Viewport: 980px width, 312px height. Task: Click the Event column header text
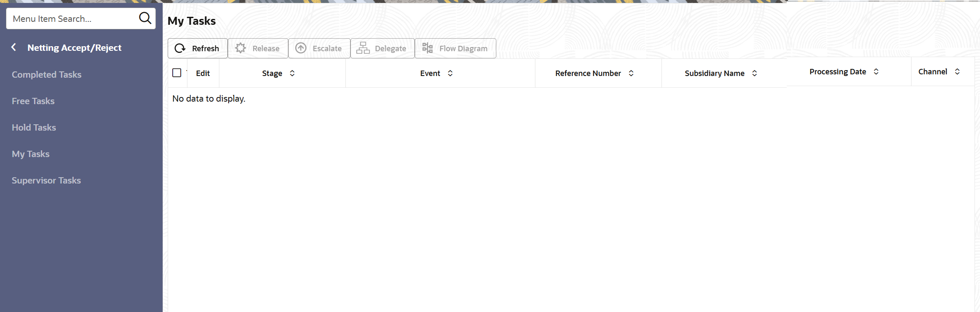[430, 73]
